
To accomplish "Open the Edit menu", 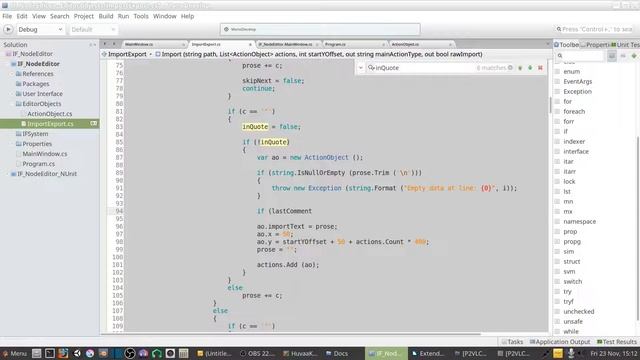I will click(22, 16).
